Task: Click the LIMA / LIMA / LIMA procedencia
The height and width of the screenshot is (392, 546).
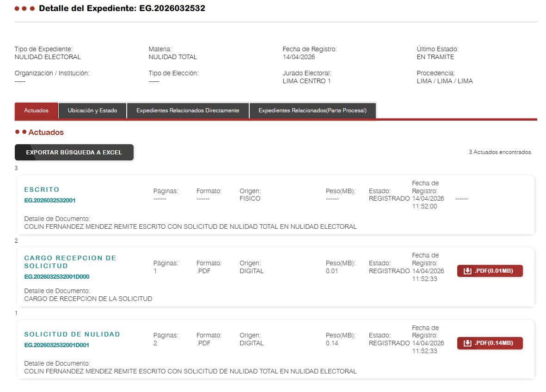Action: click(445, 81)
